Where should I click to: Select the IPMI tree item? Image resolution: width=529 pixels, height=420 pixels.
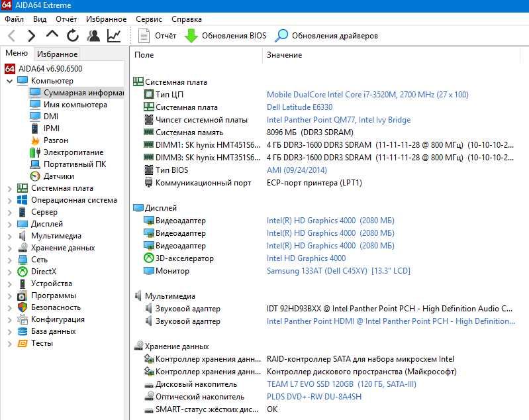pos(44,129)
